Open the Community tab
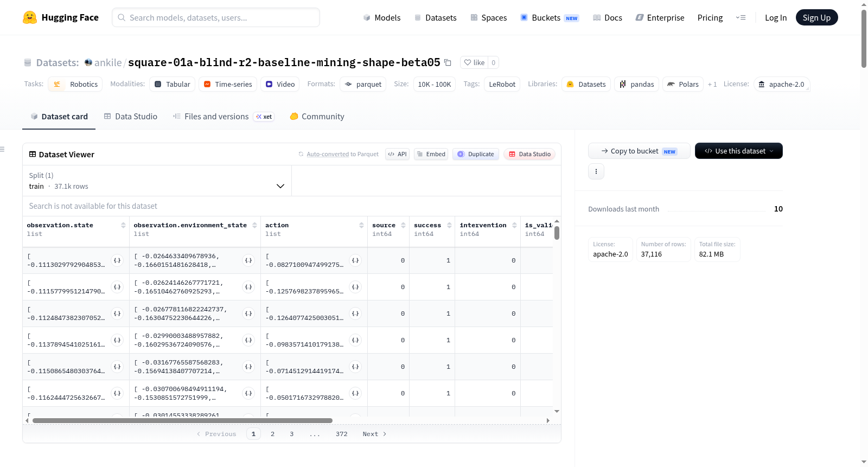 [317, 117]
